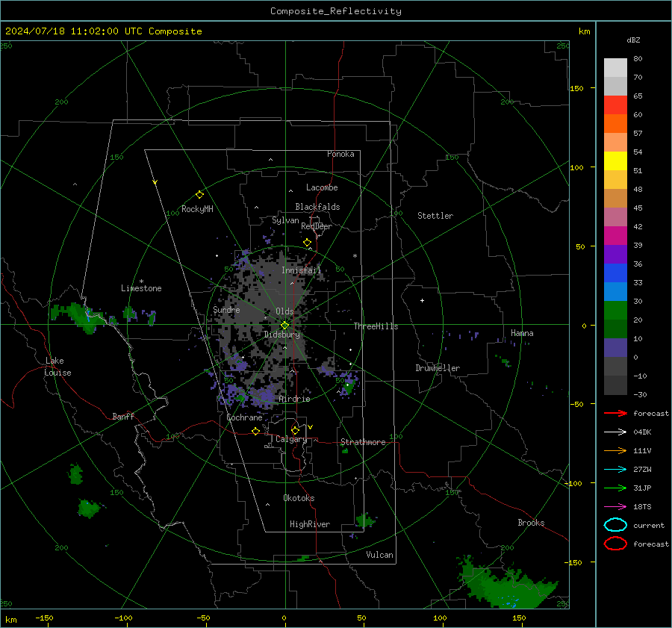672x628 pixels.
Task: Pick the light gray 70–80 dBZ swatch
Action: [615, 68]
